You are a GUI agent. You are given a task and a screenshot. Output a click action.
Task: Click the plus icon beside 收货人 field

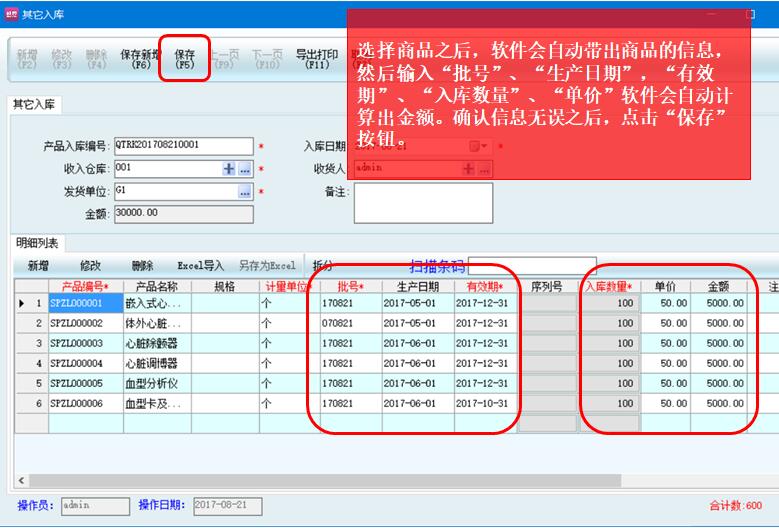468,168
